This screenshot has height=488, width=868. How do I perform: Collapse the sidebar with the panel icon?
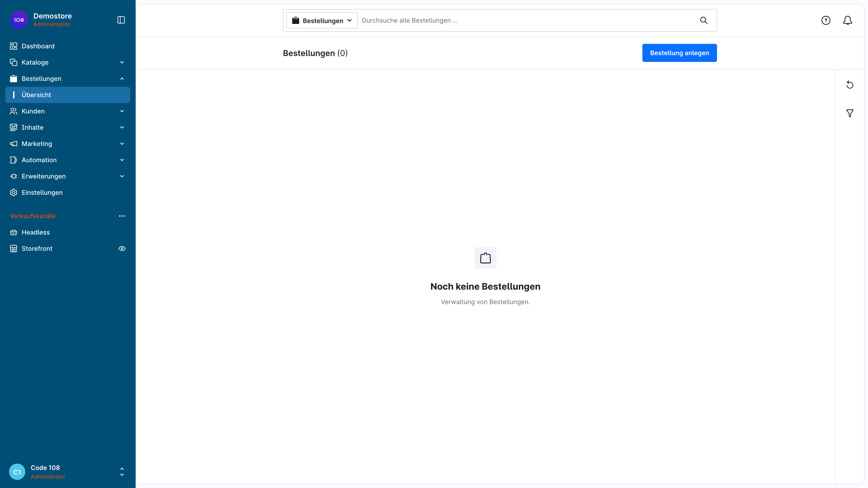[121, 20]
